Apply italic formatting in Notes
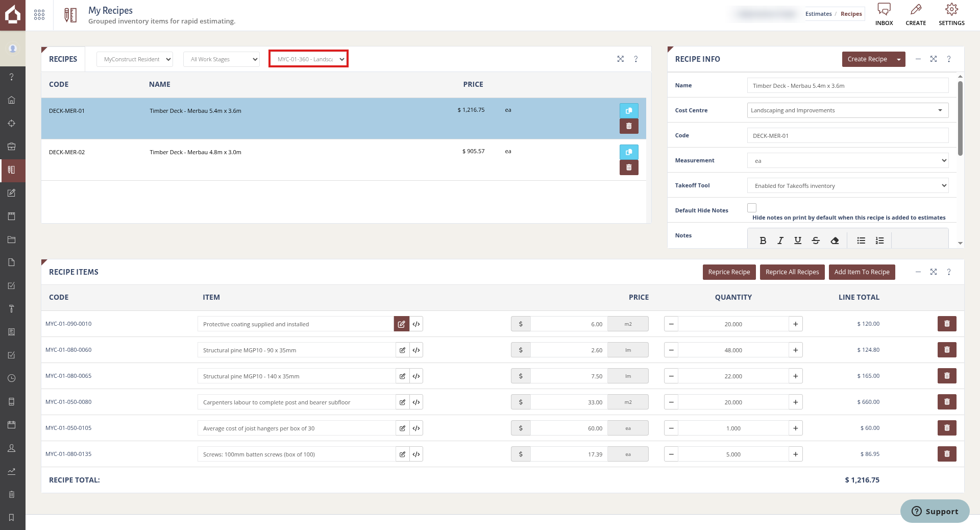Viewport: 980px width, 530px height. click(x=780, y=240)
